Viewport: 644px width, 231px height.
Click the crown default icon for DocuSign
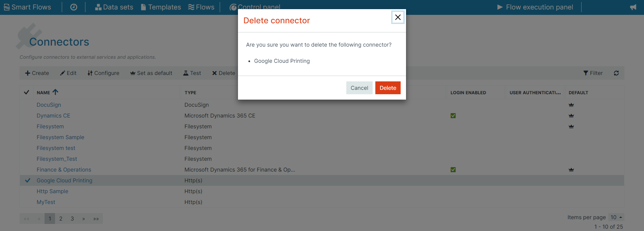571,105
